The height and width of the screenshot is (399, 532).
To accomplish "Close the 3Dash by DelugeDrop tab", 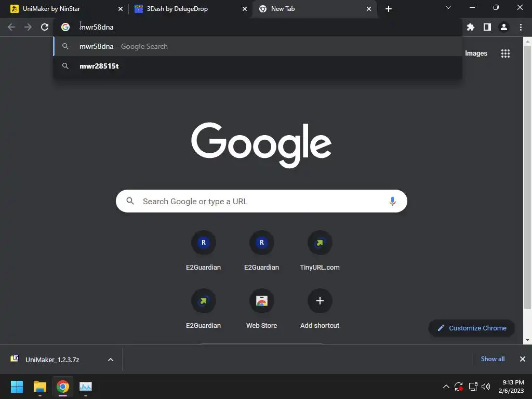I will 245,9.
